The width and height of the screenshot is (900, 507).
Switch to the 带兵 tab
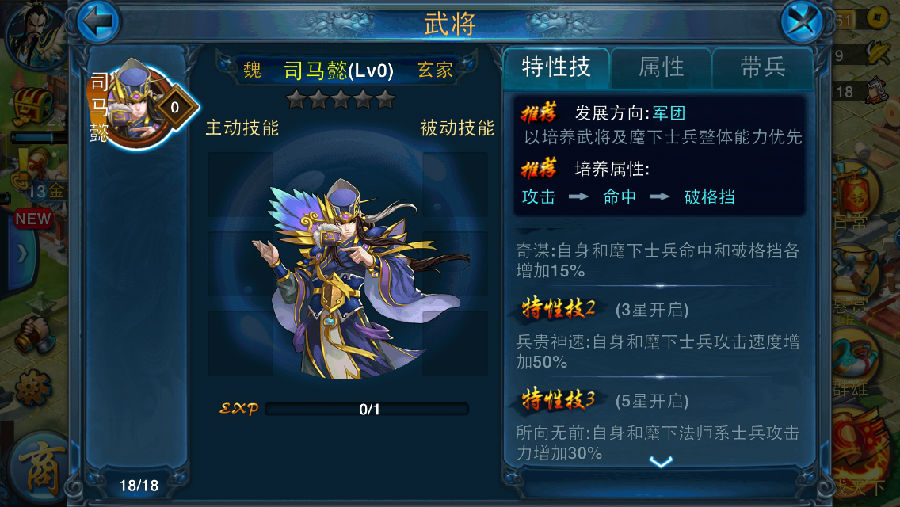point(762,68)
